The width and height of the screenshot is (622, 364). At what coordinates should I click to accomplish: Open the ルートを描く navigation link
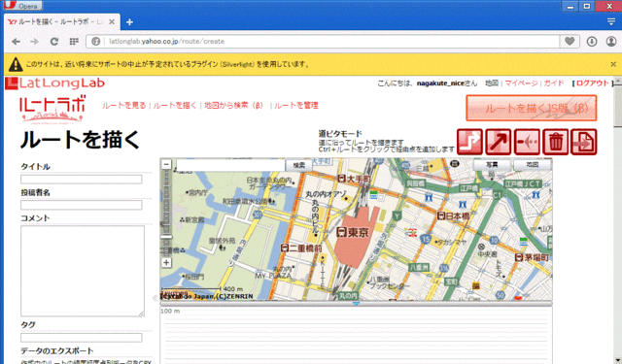175,106
